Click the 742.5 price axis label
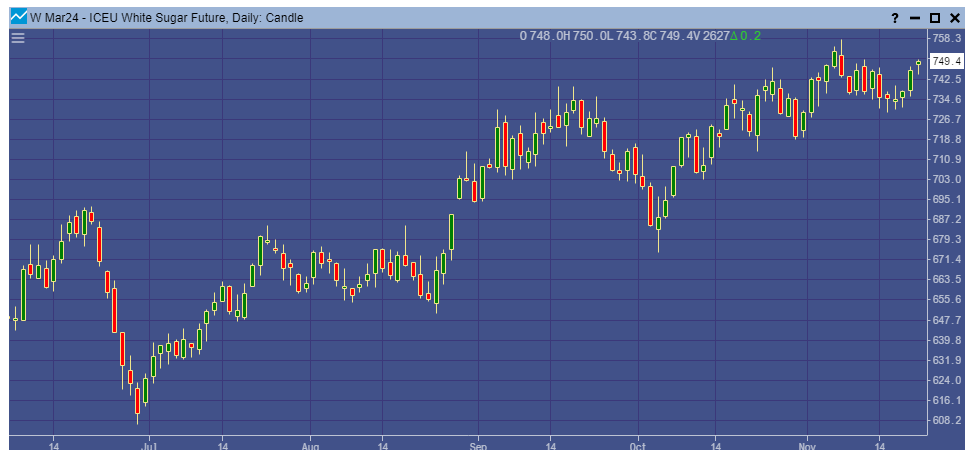This screenshot has height=456, width=974. 946,79
